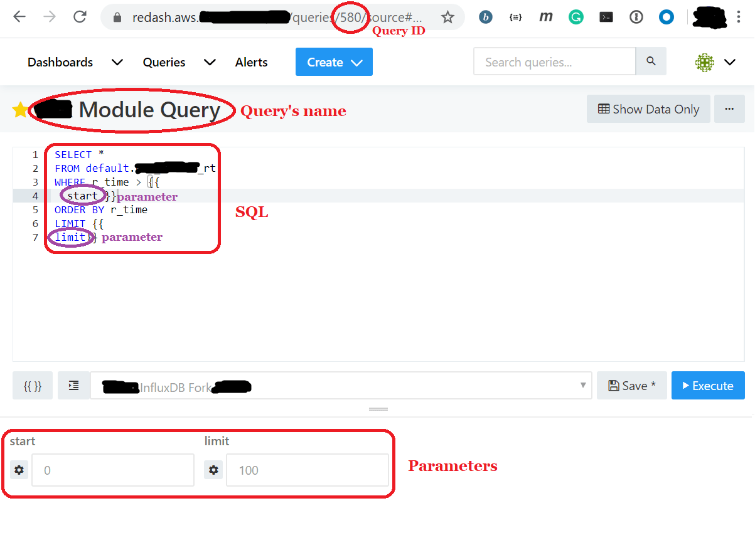Open Chrome's three-dot menu
755x560 pixels.
tap(739, 18)
